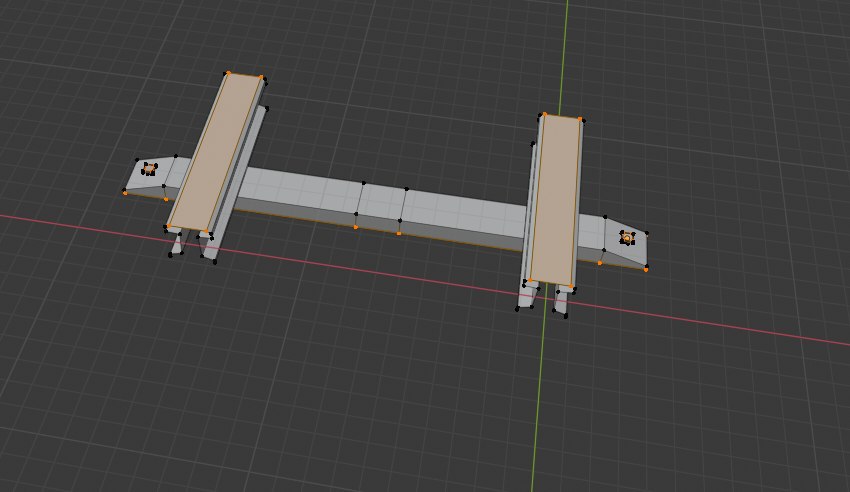Select the right plank's highlighted top face
The width and height of the screenshot is (850, 492).
coord(556,199)
